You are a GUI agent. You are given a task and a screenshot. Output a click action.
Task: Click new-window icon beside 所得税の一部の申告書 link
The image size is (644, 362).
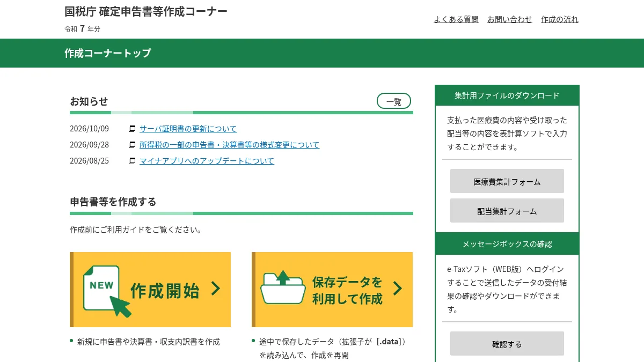point(132,145)
